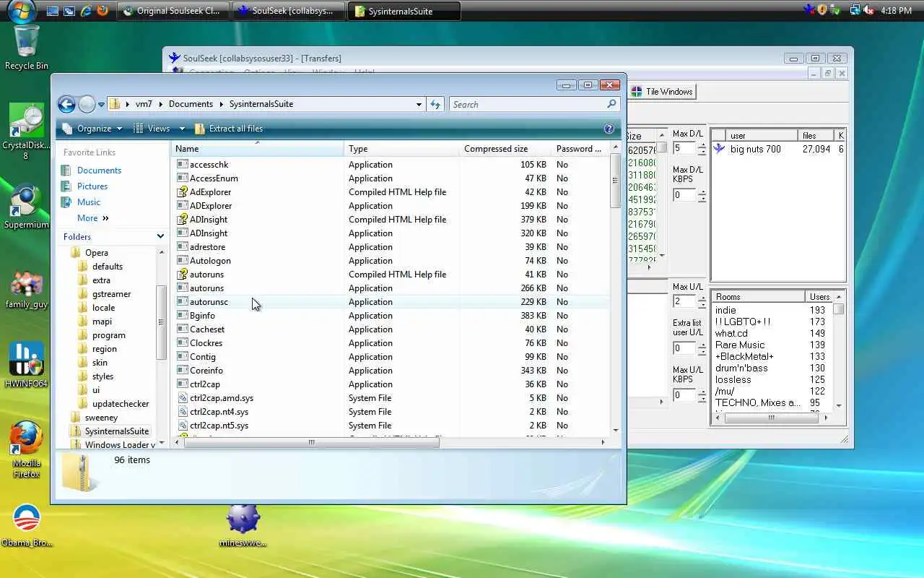This screenshot has height=578, width=924.
Task: Collapse the Folders pane chevron
Action: click(x=160, y=236)
